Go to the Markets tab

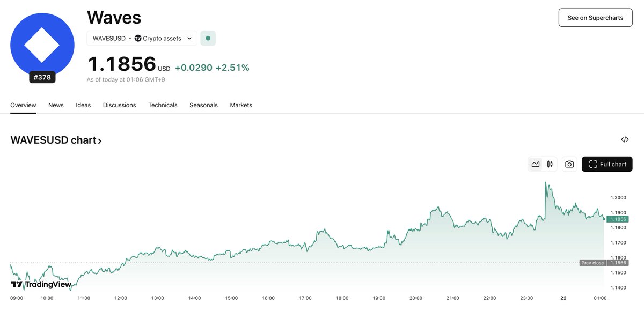click(x=241, y=105)
